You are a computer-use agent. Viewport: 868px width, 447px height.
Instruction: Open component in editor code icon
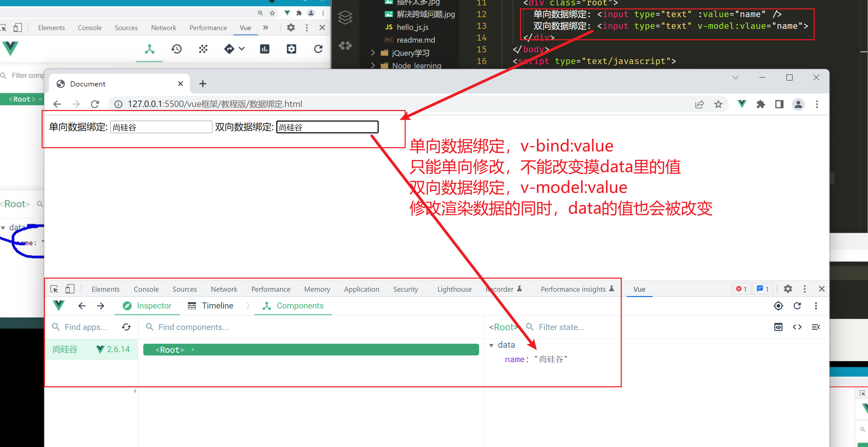click(797, 327)
